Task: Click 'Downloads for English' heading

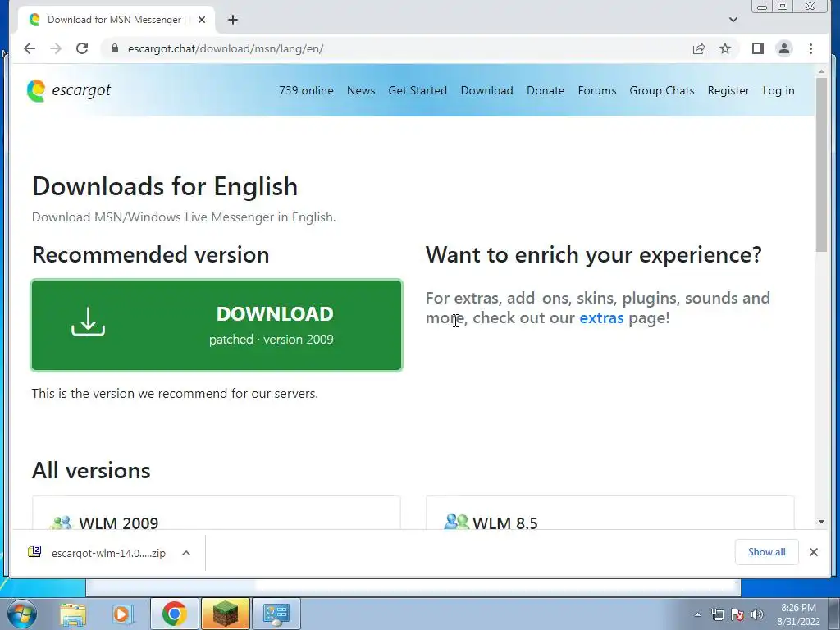Action: 164,186
